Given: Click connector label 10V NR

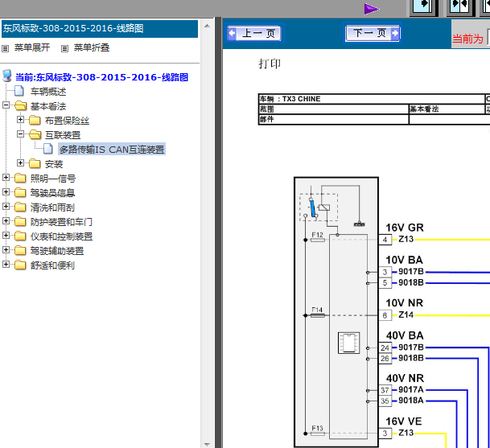Looking at the screenshot, I should pos(405,302).
